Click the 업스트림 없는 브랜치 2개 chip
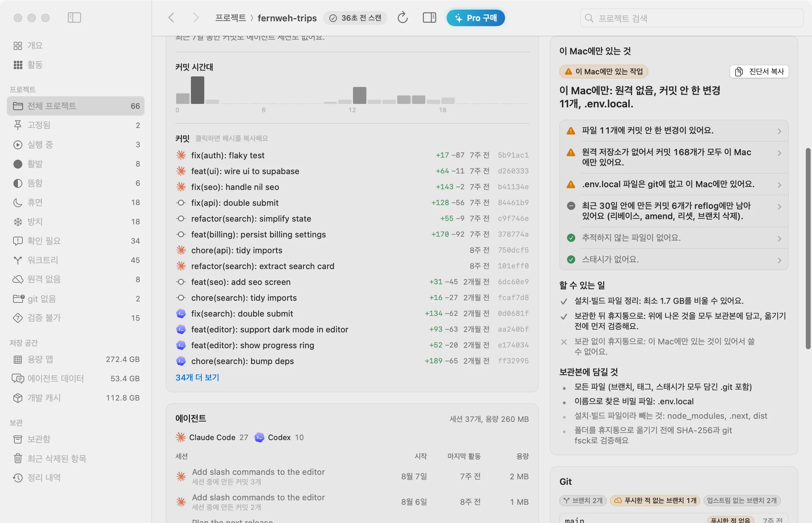The width and height of the screenshot is (812, 523). 742,501
